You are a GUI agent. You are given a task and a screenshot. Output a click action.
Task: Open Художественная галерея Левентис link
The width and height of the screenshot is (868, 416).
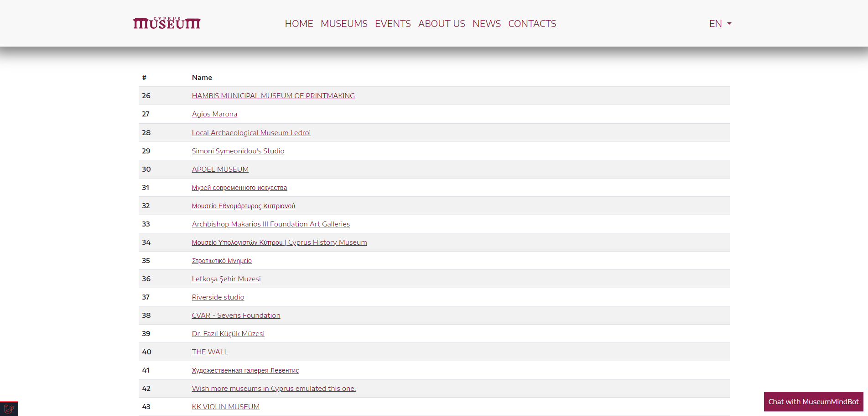(x=245, y=370)
